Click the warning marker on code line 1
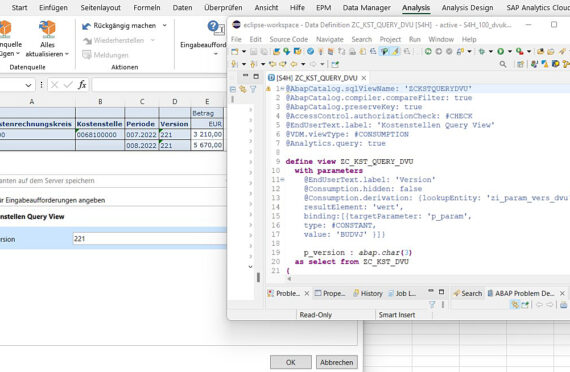The height and width of the screenshot is (372, 570). tap(269, 88)
